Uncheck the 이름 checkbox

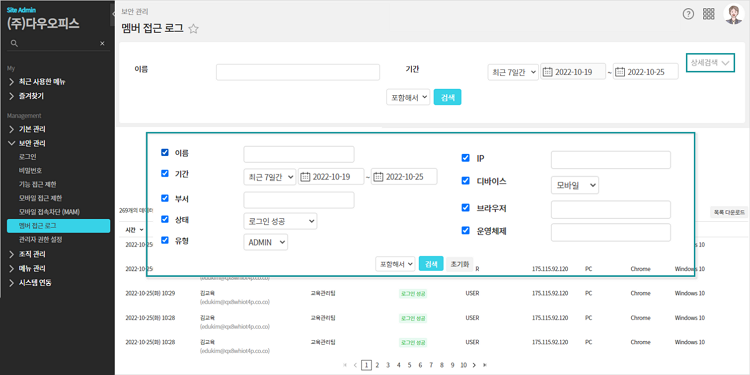(165, 153)
